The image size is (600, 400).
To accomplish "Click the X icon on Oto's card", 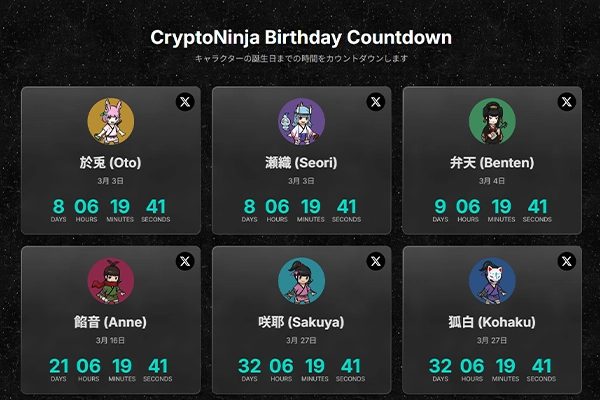I will (185, 101).
